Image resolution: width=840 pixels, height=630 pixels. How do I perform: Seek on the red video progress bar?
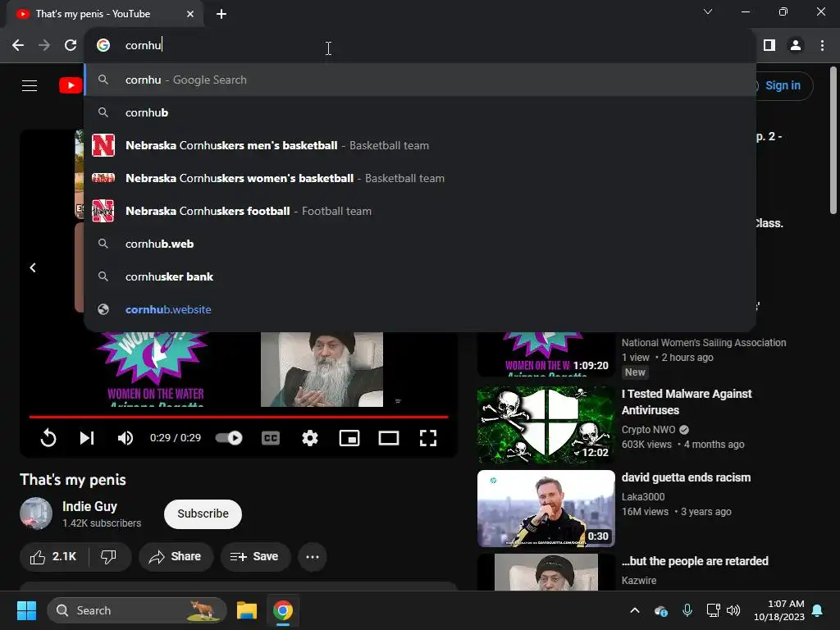(x=239, y=416)
